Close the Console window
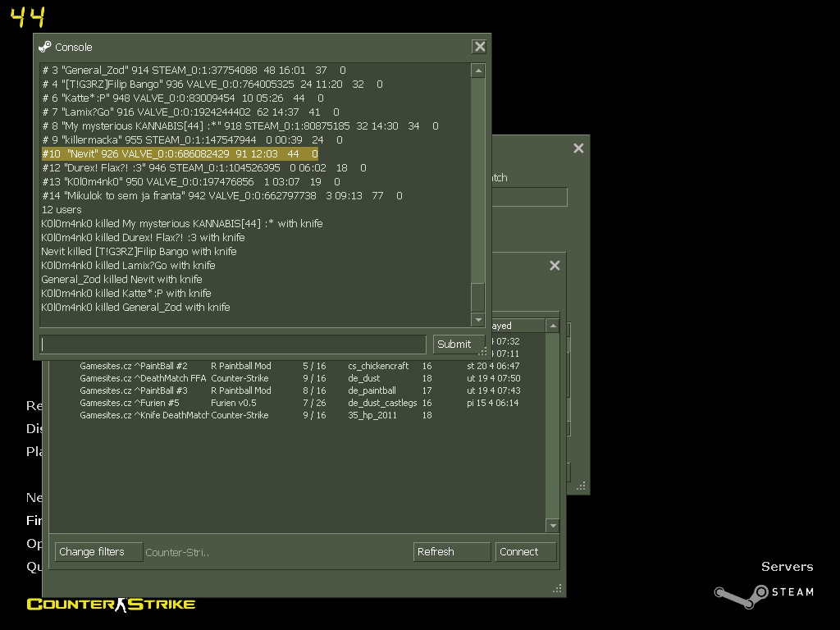Image resolution: width=840 pixels, height=630 pixels. coord(479,47)
